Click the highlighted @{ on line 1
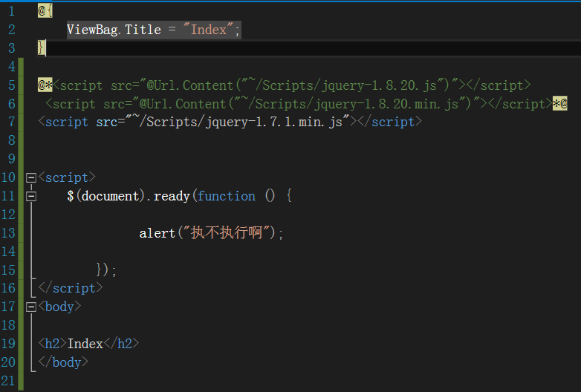The image size is (581, 392). tap(45, 11)
